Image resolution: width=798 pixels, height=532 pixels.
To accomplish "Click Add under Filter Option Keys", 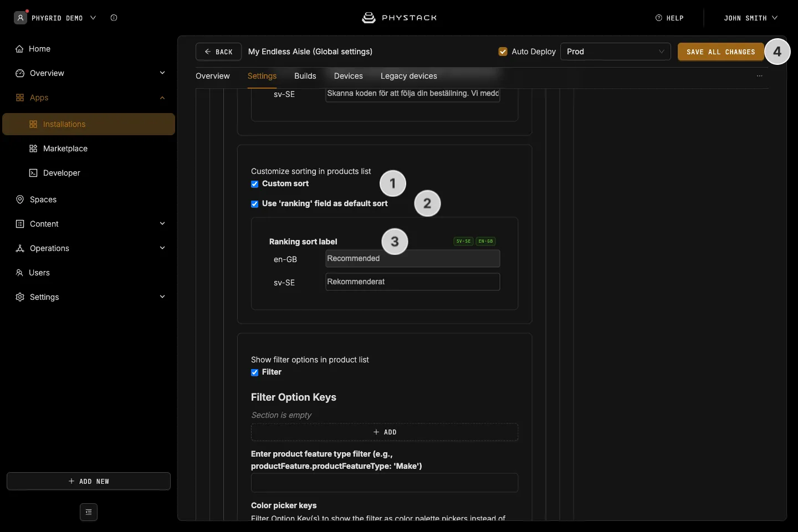I will tap(385, 432).
